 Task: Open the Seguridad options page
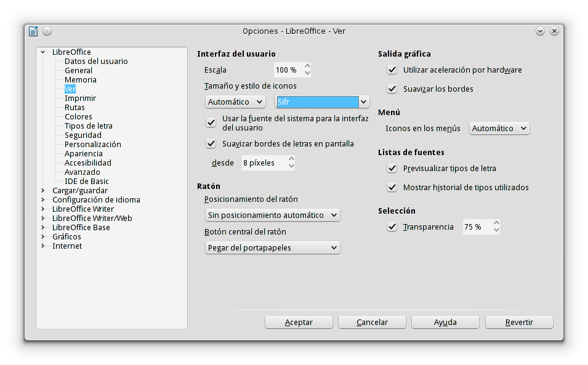(83, 135)
